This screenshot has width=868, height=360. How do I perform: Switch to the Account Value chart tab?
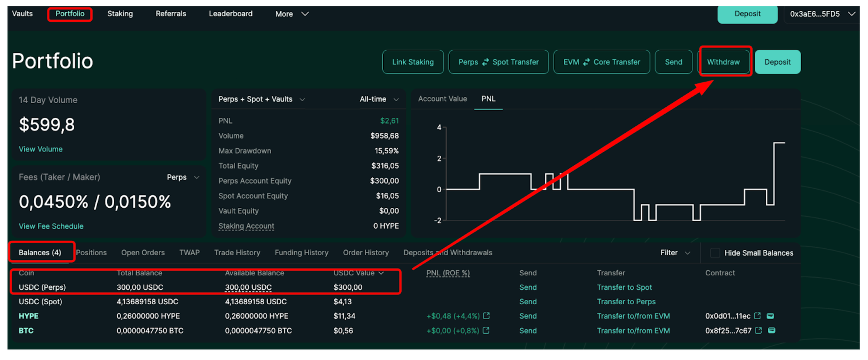(442, 99)
